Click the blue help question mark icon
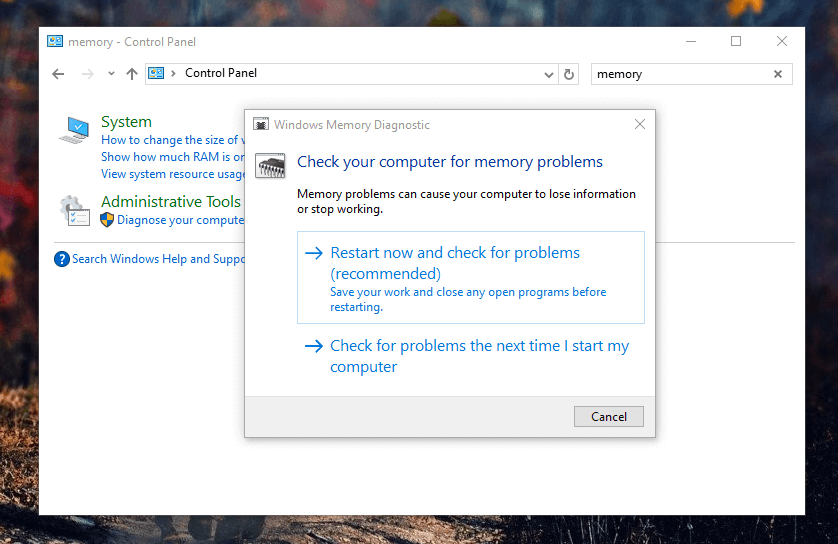 (62, 259)
